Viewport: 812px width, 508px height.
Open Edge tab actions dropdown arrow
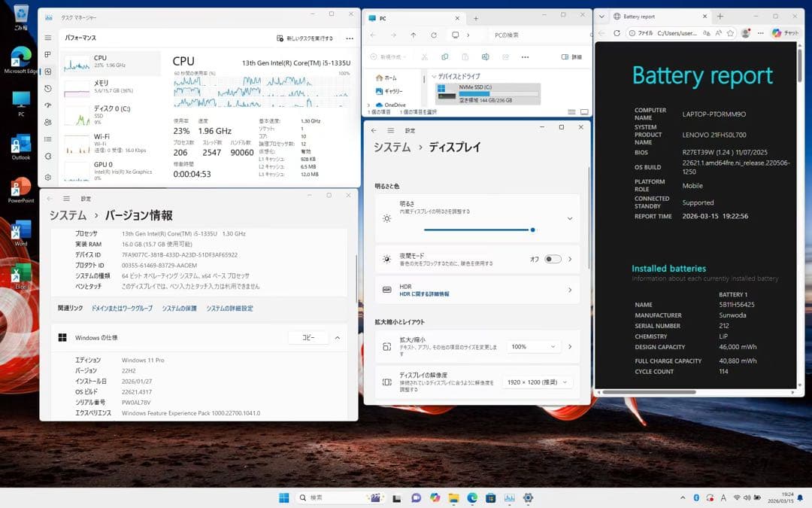pyautogui.click(x=601, y=17)
